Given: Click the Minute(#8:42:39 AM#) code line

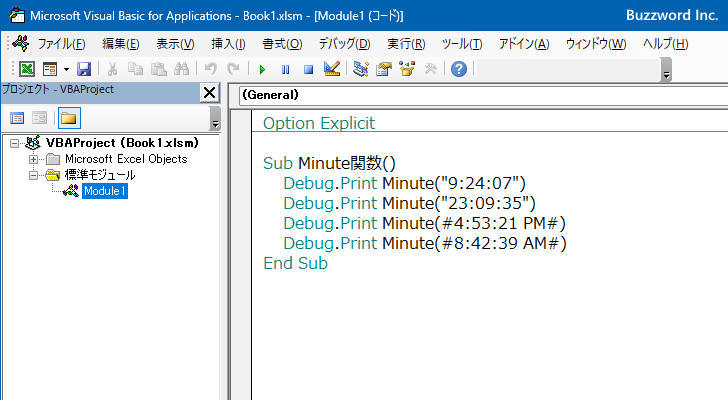Looking at the screenshot, I should tap(425, 243).
